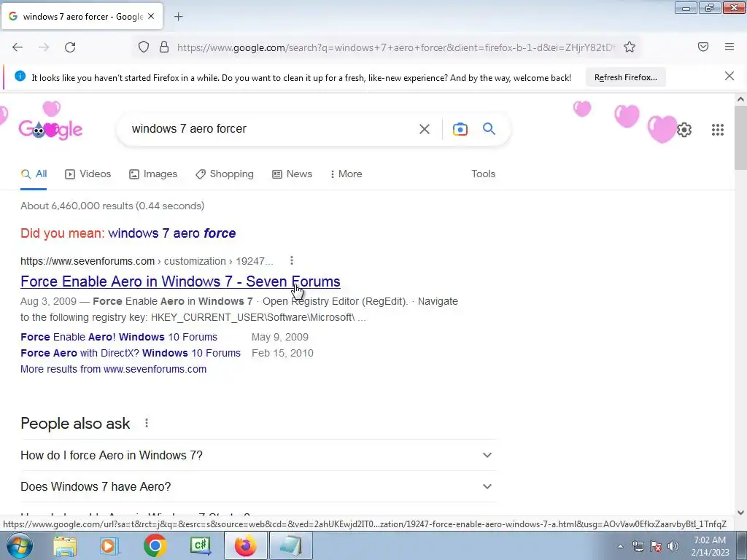Open the volume speaker tray icon
The width and height of the screenshot is (747, 560).
point(673,547)
